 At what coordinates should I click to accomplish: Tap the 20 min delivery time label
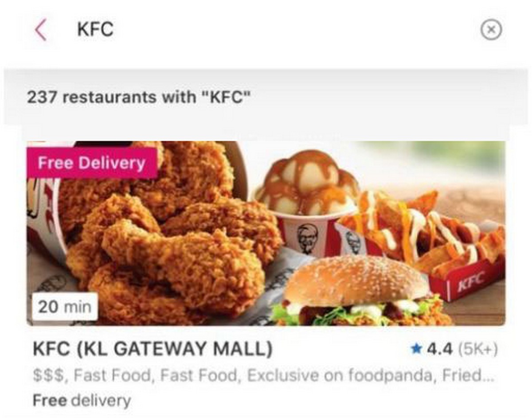point(65,307)
